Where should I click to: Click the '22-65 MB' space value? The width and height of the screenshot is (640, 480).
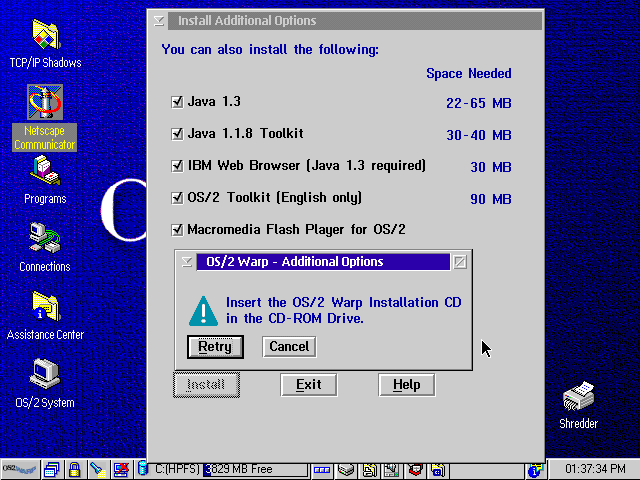click(x=478, y=103)
